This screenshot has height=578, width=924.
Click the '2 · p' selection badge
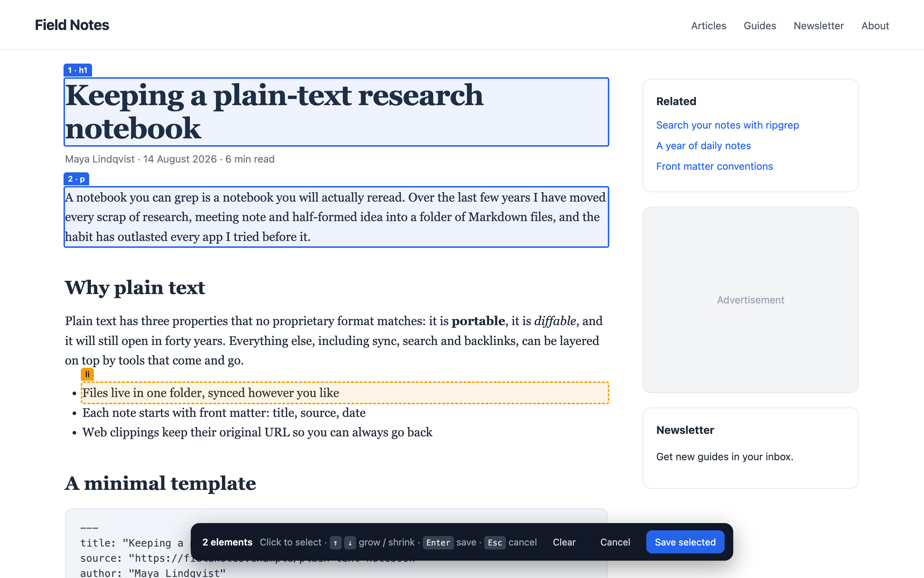[x=77, y=179]
